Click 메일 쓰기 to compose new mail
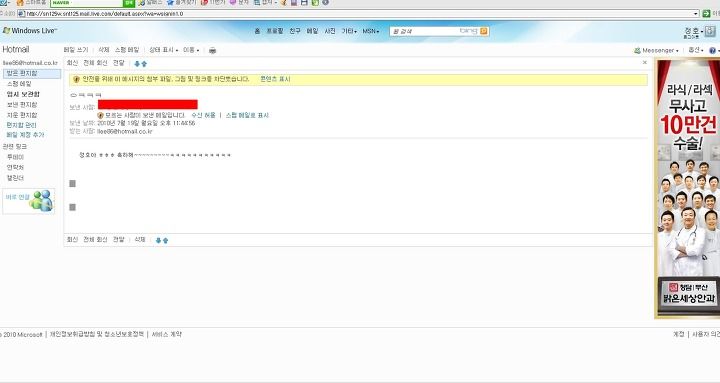 click(76, 50)
